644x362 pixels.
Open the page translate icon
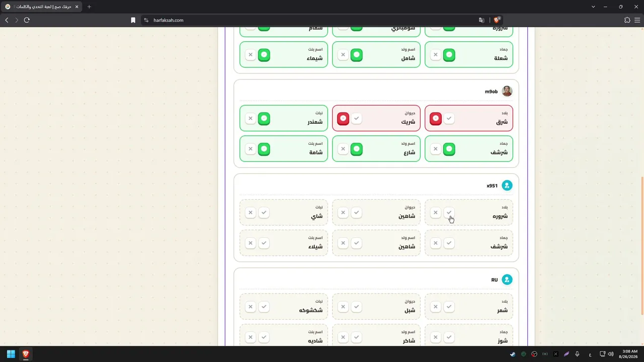point(481,20)
